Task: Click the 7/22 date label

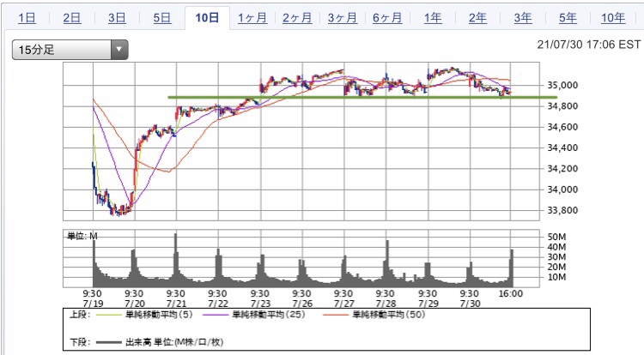Action: click(218, 304)
